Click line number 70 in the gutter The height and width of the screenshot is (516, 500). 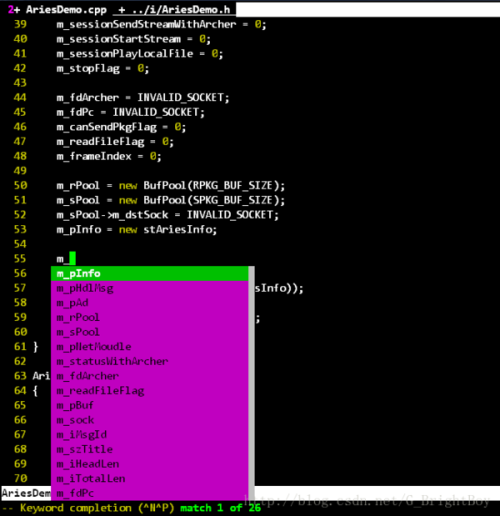pos(20,479)
